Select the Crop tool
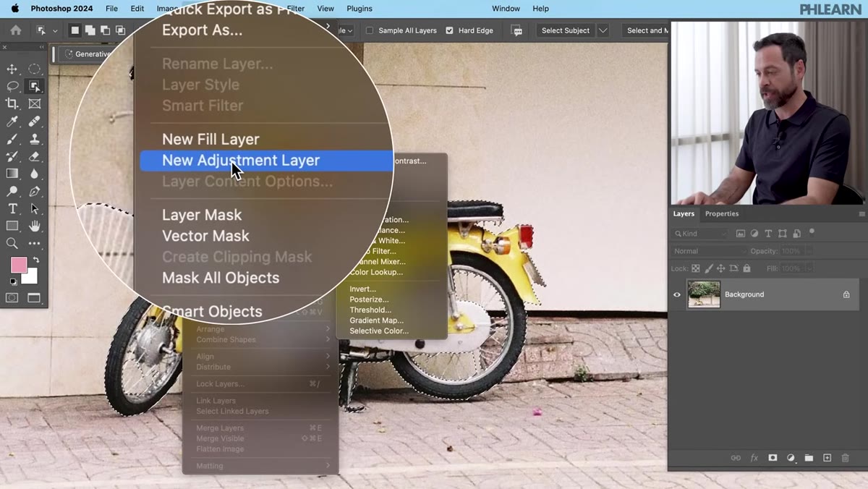 (x=12, y=103)
